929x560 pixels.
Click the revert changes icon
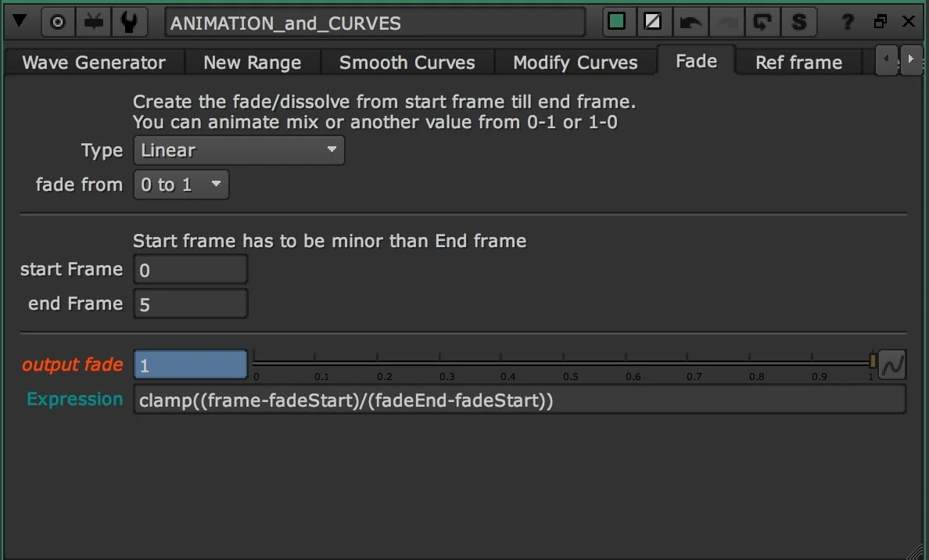pyautogui.click(x=762, y=22)
